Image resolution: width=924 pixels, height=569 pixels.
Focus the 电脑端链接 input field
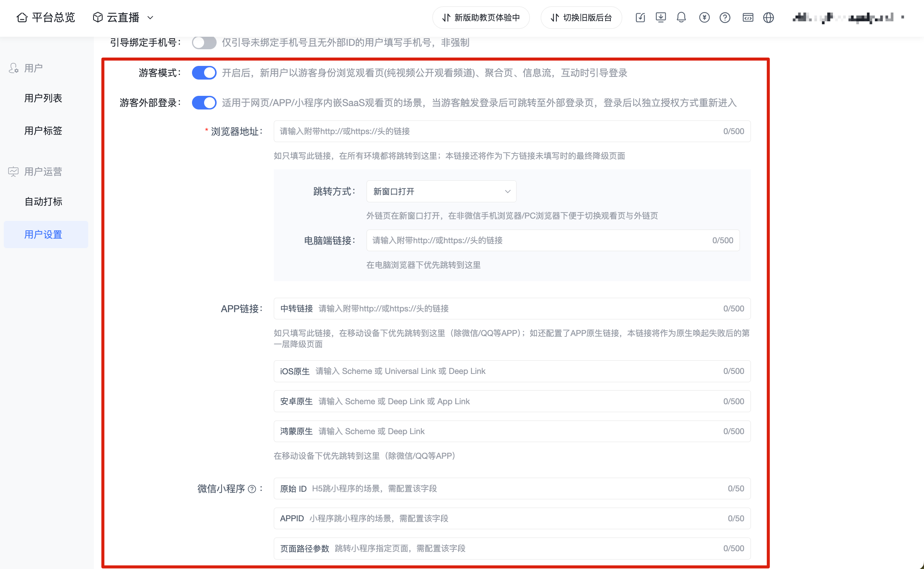point(553,241)
